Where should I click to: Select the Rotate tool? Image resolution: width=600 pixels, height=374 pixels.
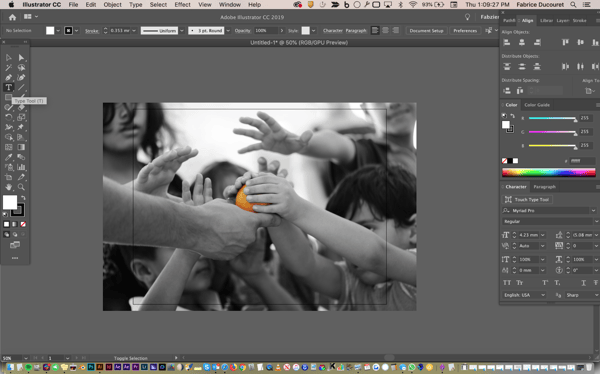click(x=8, y=117)
